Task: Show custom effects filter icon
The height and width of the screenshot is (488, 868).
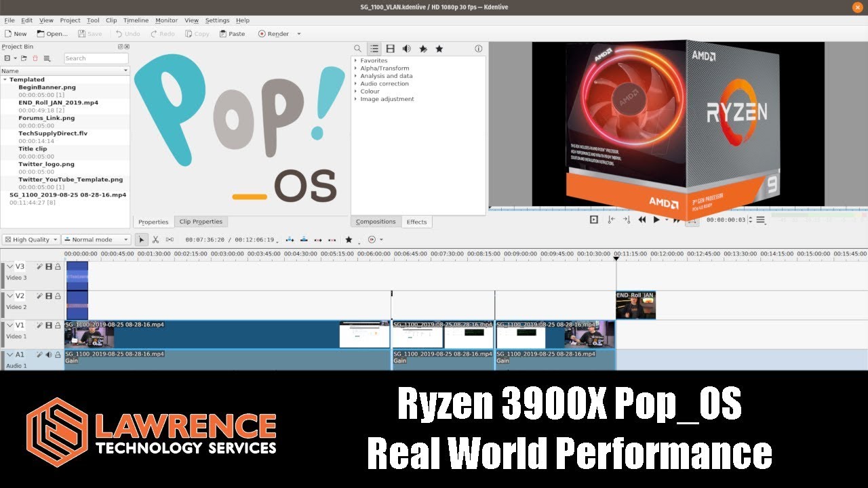Action: [x=423, y=49]
